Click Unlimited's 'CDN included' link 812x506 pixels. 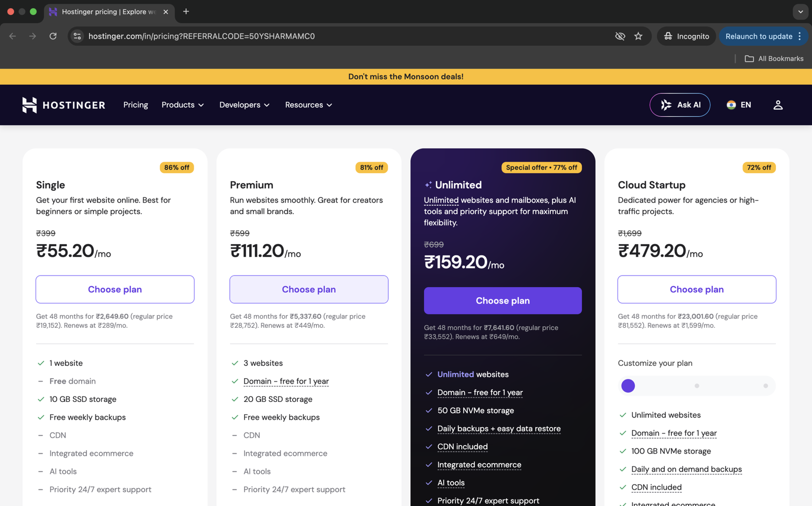click(x=462, y=447)
